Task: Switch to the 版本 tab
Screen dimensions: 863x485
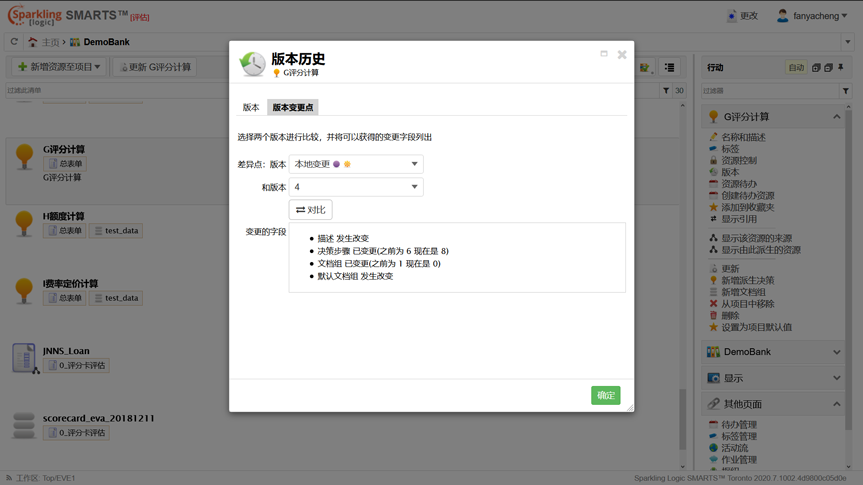Action: point(251,107)
